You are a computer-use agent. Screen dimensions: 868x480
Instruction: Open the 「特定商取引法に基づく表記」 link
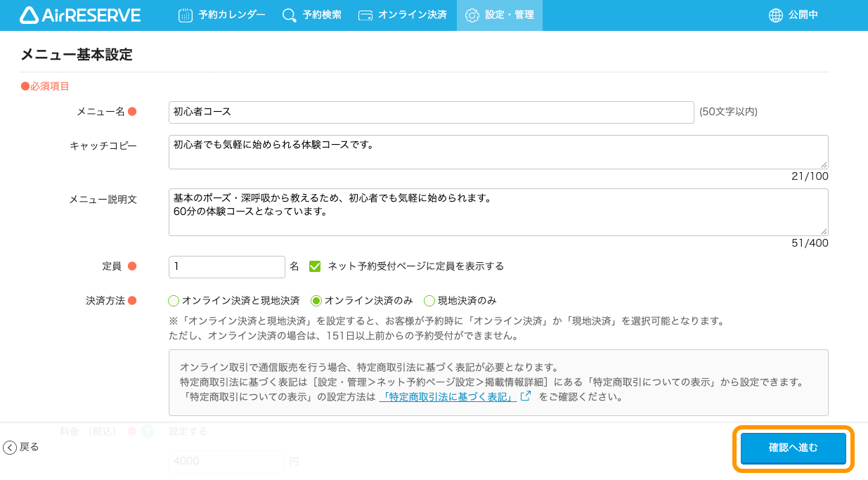449,396
